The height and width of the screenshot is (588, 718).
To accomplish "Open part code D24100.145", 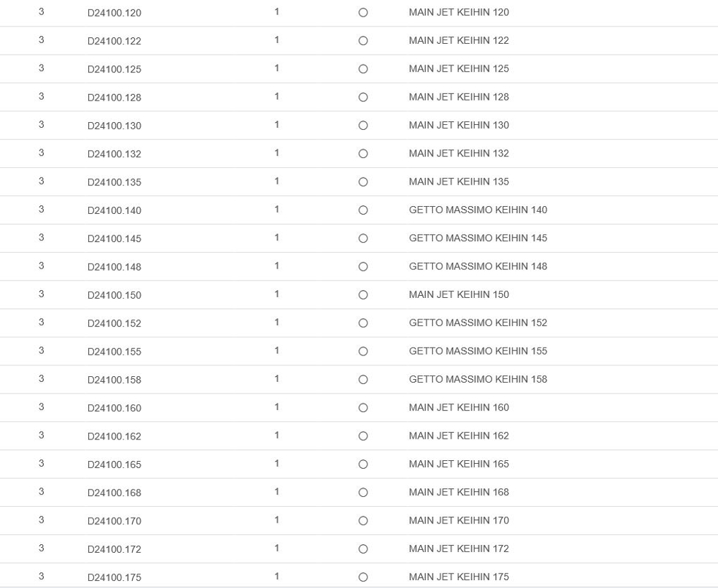I will click(x=114, y=238).
